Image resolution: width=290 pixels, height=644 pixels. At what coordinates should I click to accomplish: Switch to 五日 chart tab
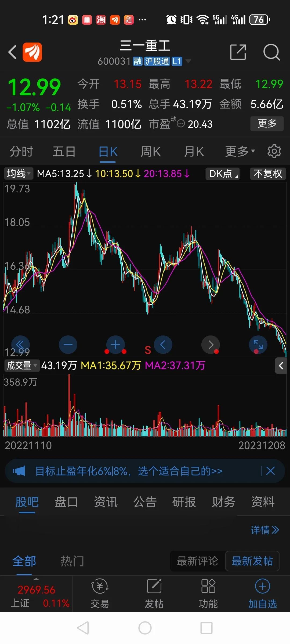click(x=64, y=151)
